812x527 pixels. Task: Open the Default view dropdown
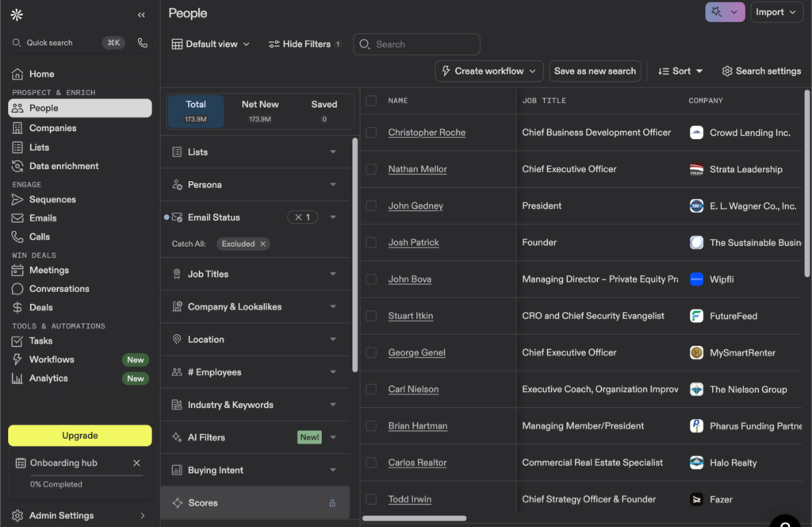coord(210,44)
